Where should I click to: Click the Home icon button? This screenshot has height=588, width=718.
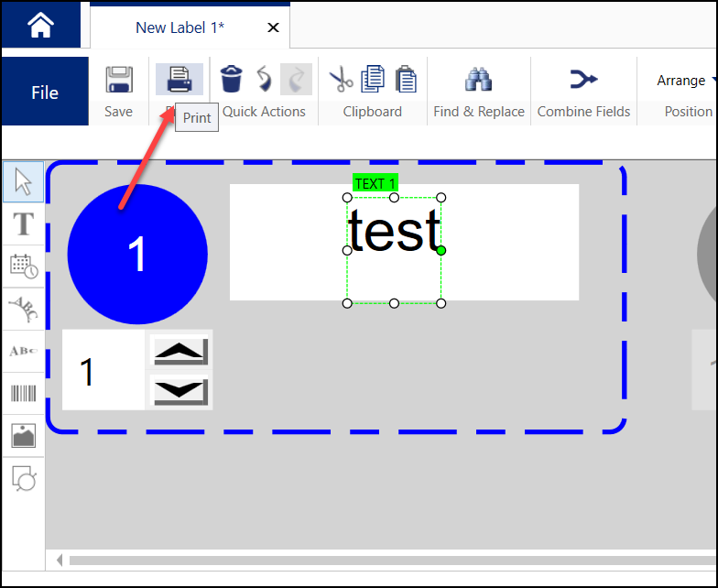(40, 26)
